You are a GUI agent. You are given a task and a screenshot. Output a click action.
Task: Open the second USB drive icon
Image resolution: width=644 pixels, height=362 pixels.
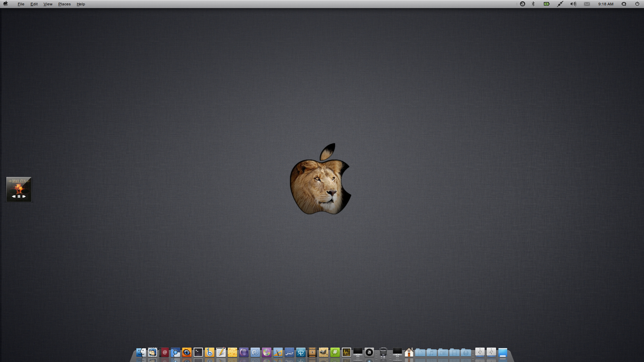click(491, 353)
